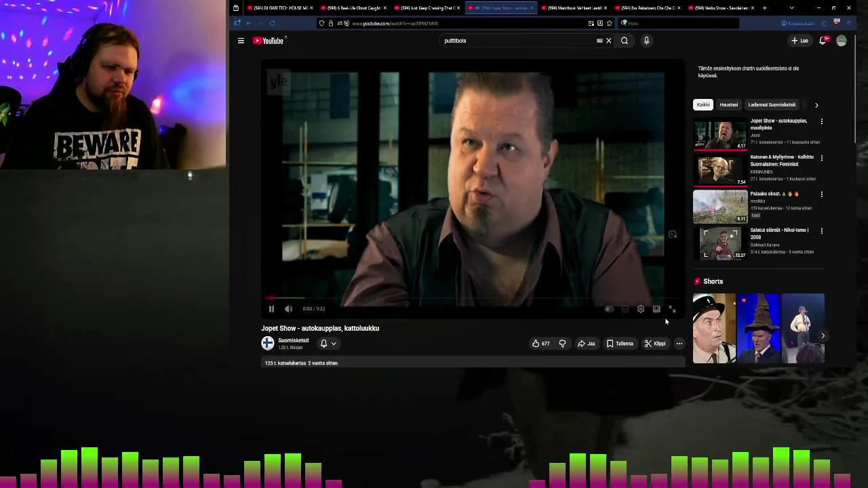Open the account avatar menu
Viewport: 868px width, 488px height.
(842, 41)
